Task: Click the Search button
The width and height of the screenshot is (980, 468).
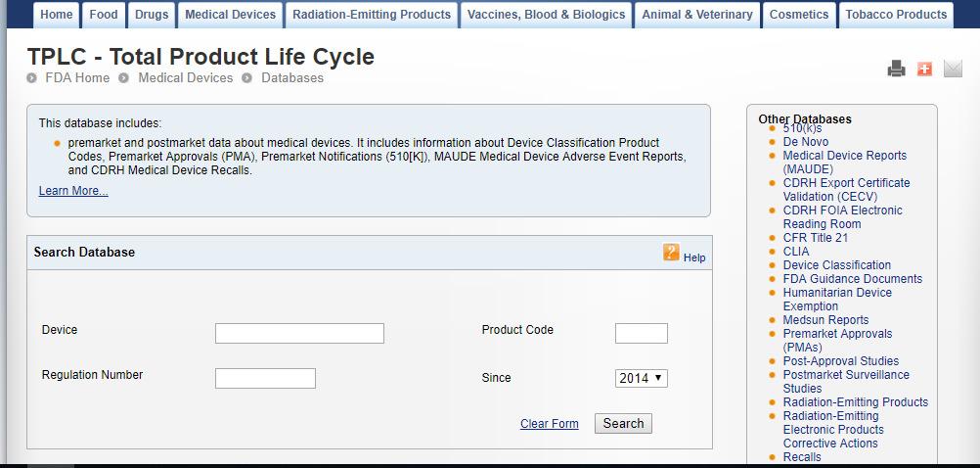Action: pos(623,424)
